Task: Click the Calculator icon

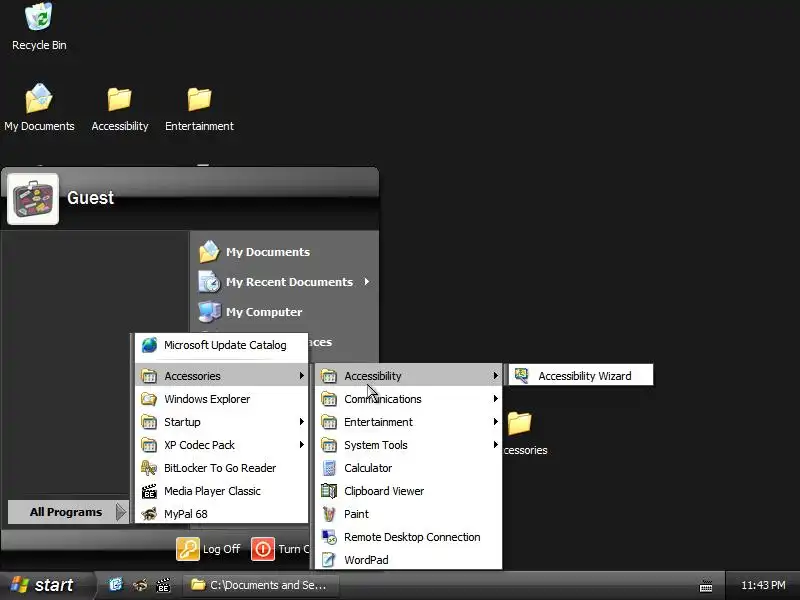Action: 329,468
